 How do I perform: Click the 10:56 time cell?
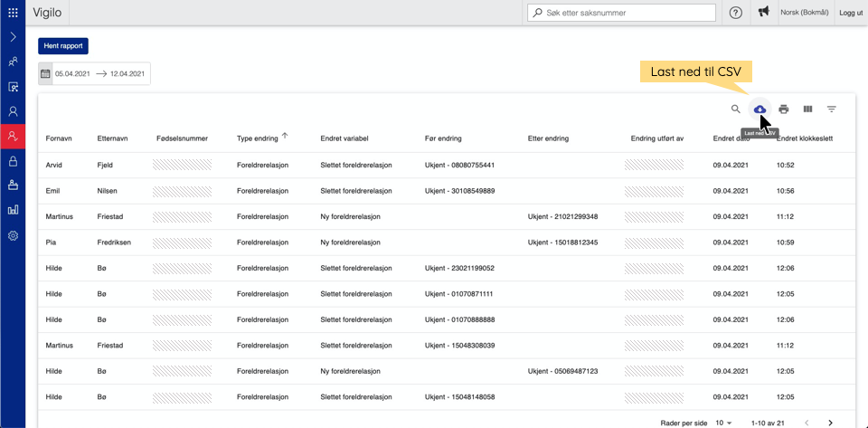pos(786,191)
